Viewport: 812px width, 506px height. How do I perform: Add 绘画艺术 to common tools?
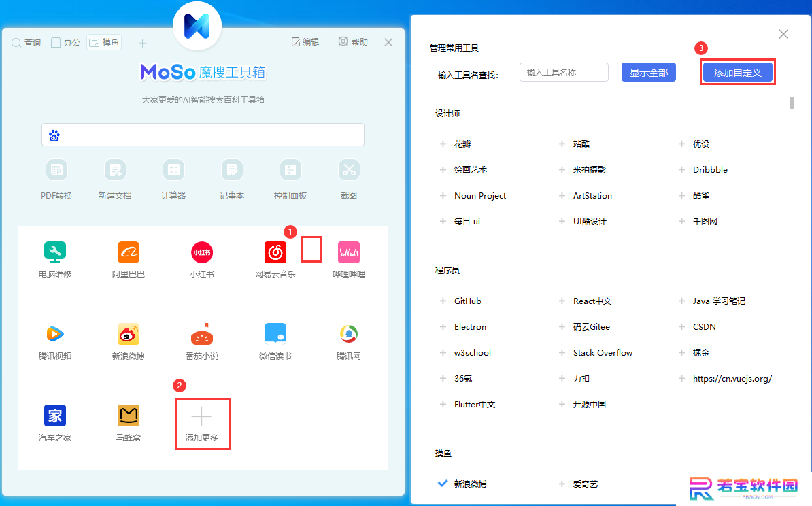pyautogui.click(x=443, y=170)
